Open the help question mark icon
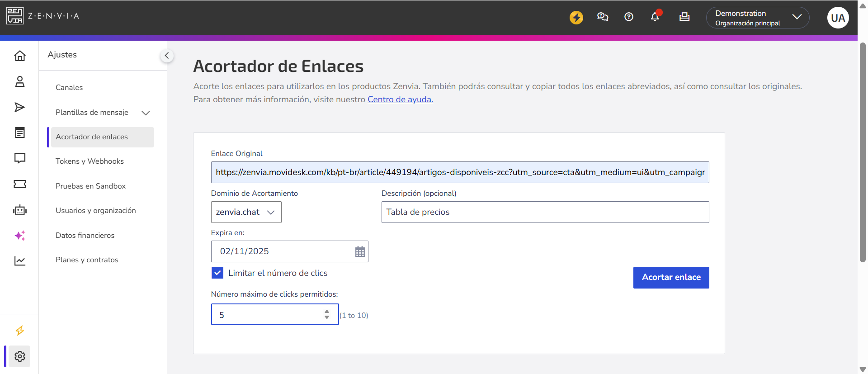 [628, 17]
